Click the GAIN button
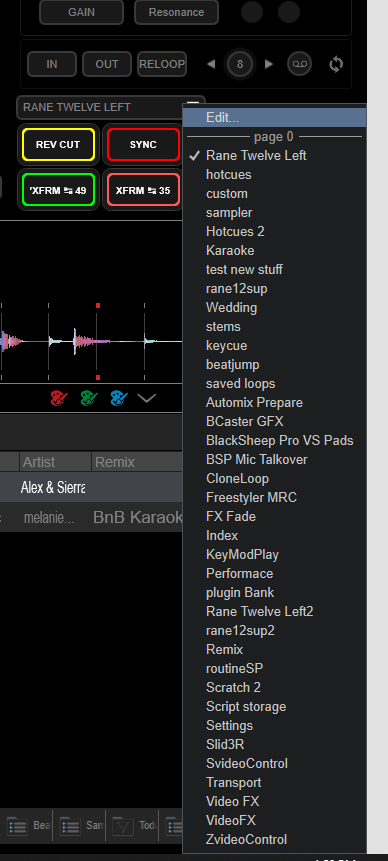The width and height of the screenshot is (388, 861). pos(81,12)
